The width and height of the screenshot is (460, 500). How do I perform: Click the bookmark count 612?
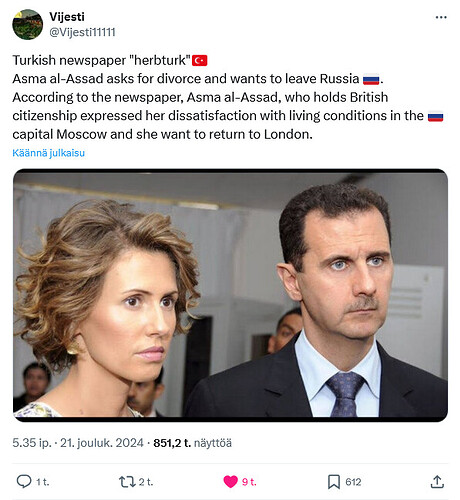(353, 482)
